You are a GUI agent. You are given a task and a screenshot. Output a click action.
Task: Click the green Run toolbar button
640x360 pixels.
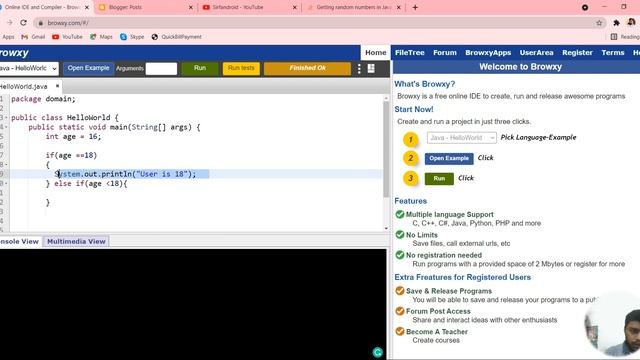tap(200, 69)
